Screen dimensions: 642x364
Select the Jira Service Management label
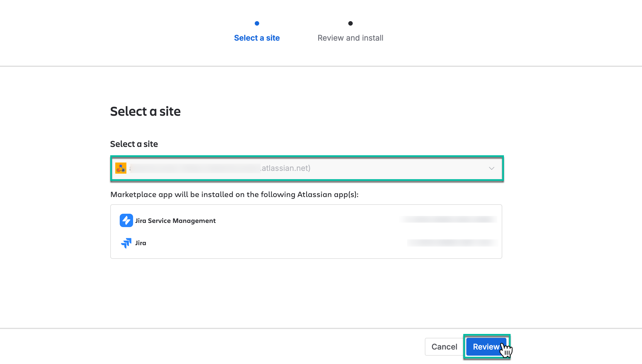175,221
